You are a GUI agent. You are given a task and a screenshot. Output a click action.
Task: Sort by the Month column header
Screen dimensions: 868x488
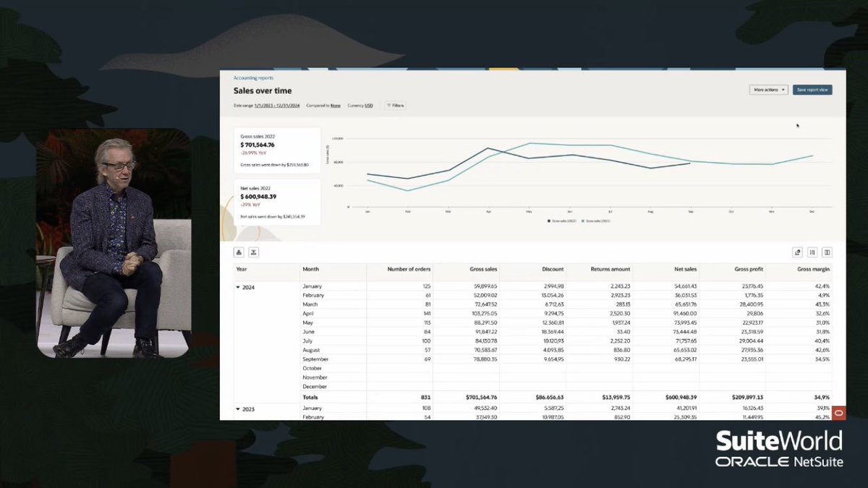(x=310, y=269)
